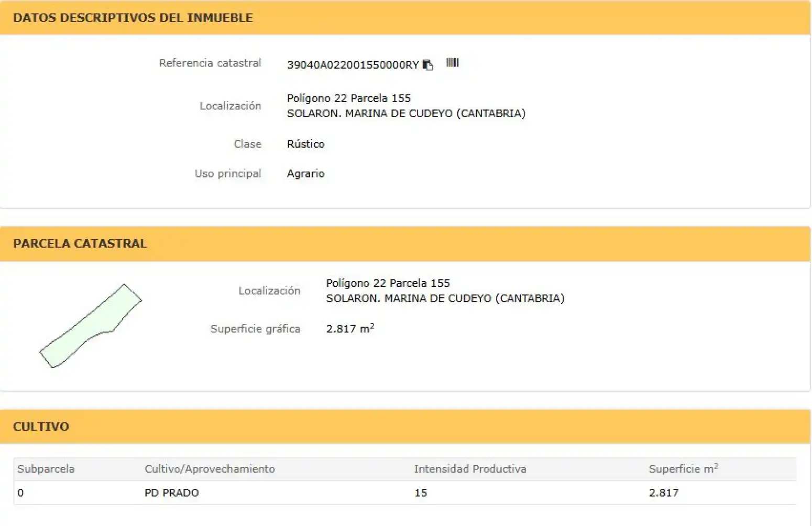Select the 'Agrario' main use value
This screenshot has width=812, height=526.
[305, 173]
